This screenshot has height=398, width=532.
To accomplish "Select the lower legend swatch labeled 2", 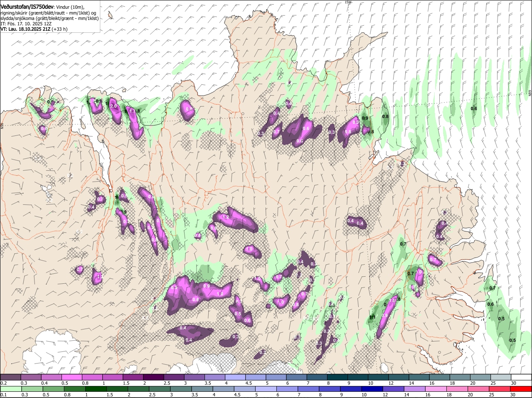I will coord(139,389).
